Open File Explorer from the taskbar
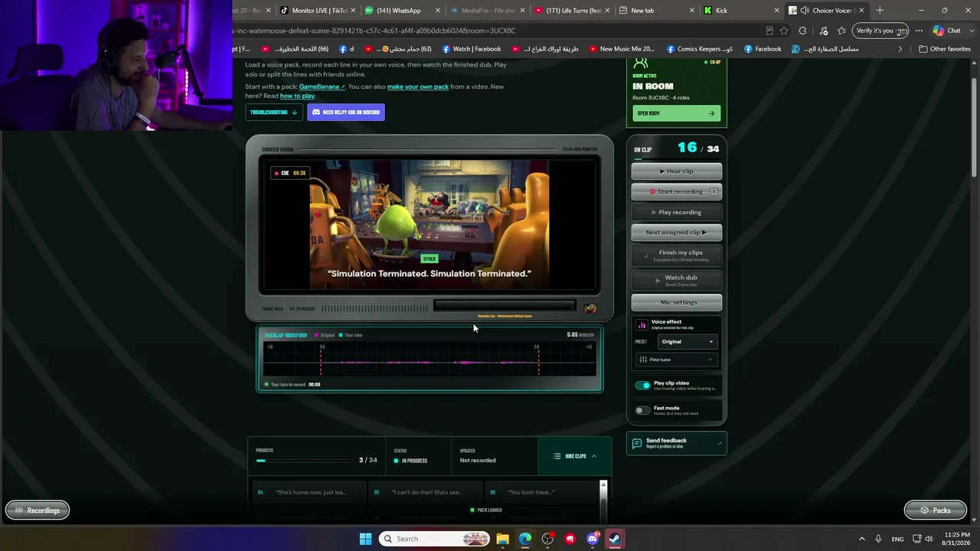Screen dimensions: 980x551 coord(502,539)
